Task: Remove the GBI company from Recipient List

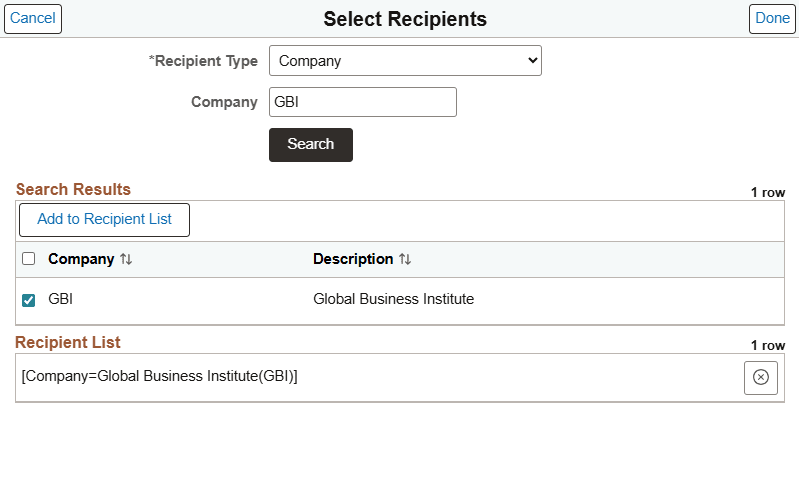Action: pyautogui.click(x=760, y=378)
